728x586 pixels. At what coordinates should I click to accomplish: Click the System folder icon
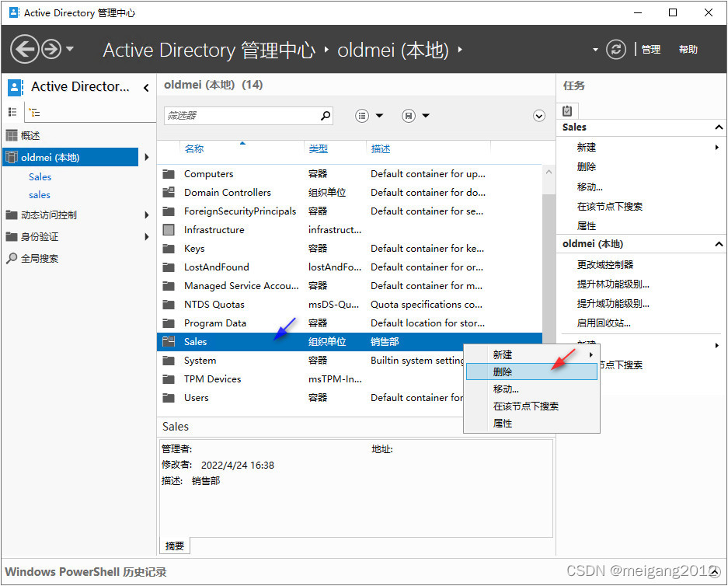pos(169,361)
